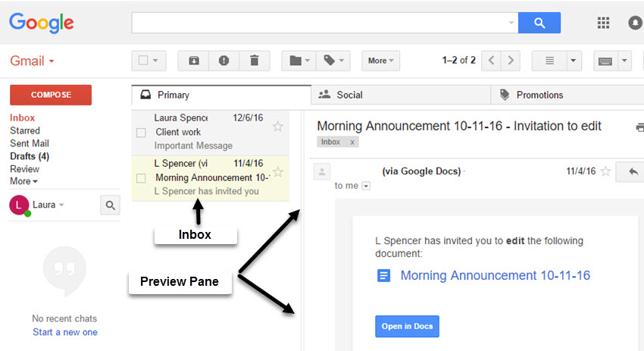Expand More labels in sidebar

pyautogui.click(x=23, y=181)
